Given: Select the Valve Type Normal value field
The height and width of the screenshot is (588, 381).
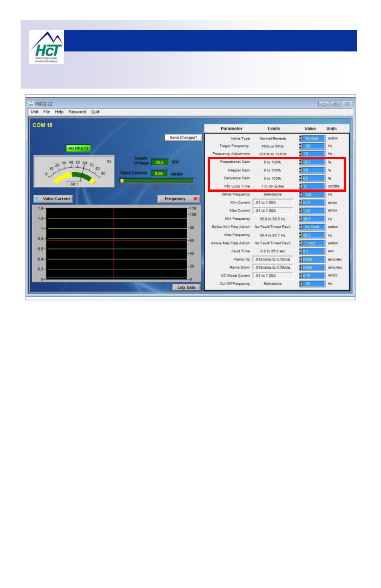Looking at the screenshot, I should (314, 138).
